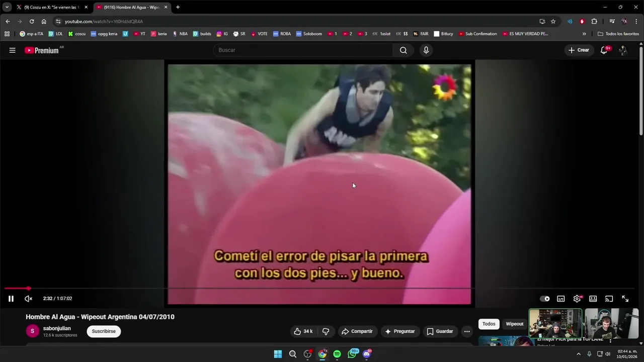Open the media control music icon
Viewport: 644px width, 362px height.
point(612,22)
